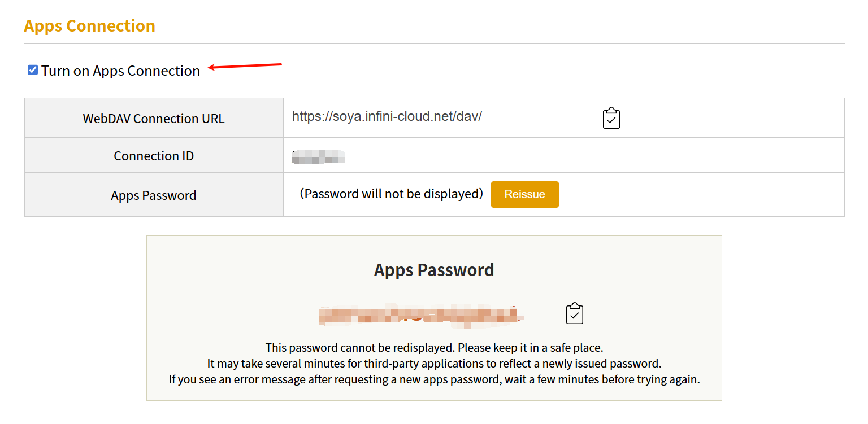Viewport: 868px width, 424px height.
Task: Click the red arrow annotation
Action: click(x=245, y=67)
